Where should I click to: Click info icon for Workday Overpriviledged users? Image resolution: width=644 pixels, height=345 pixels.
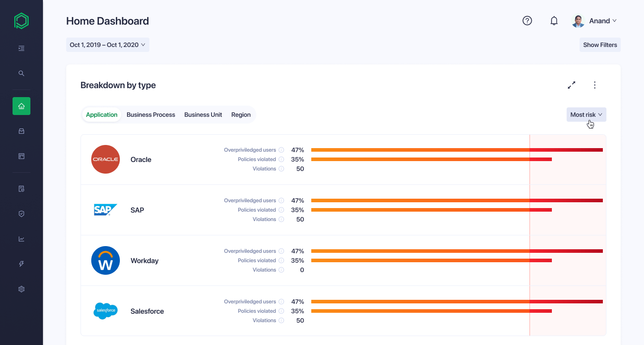click(x=281, y=251)
